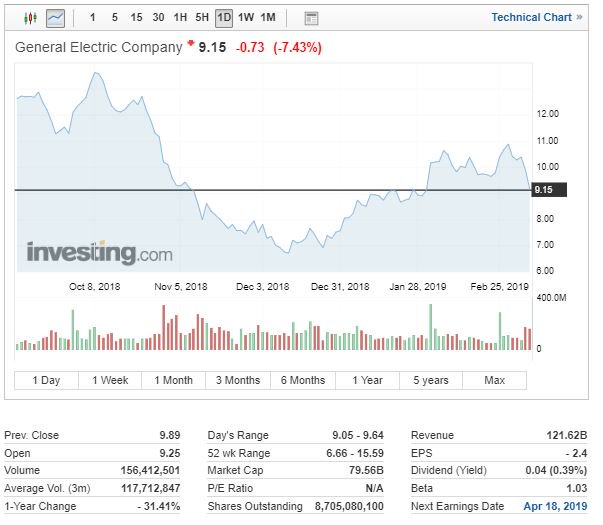Click the P/E Ratio value N/A
Screen dimensions: 603x525
click(375, 488)
